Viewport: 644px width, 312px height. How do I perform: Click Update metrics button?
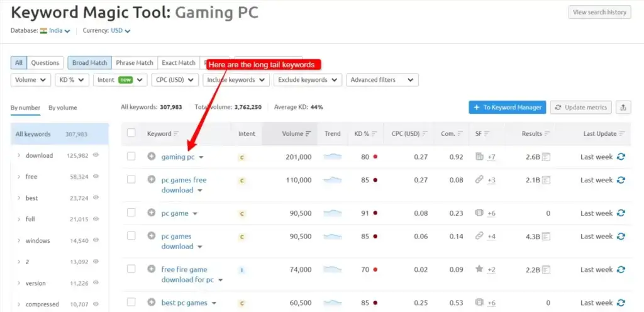580,108
